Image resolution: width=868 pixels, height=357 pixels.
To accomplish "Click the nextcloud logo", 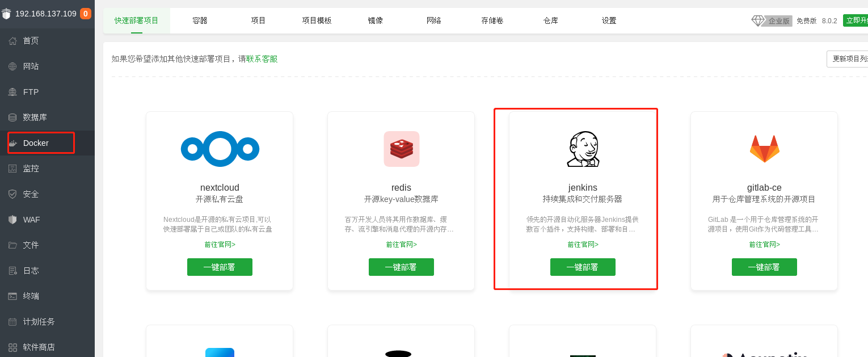I will pyautogui.click(x=220, y=149).
